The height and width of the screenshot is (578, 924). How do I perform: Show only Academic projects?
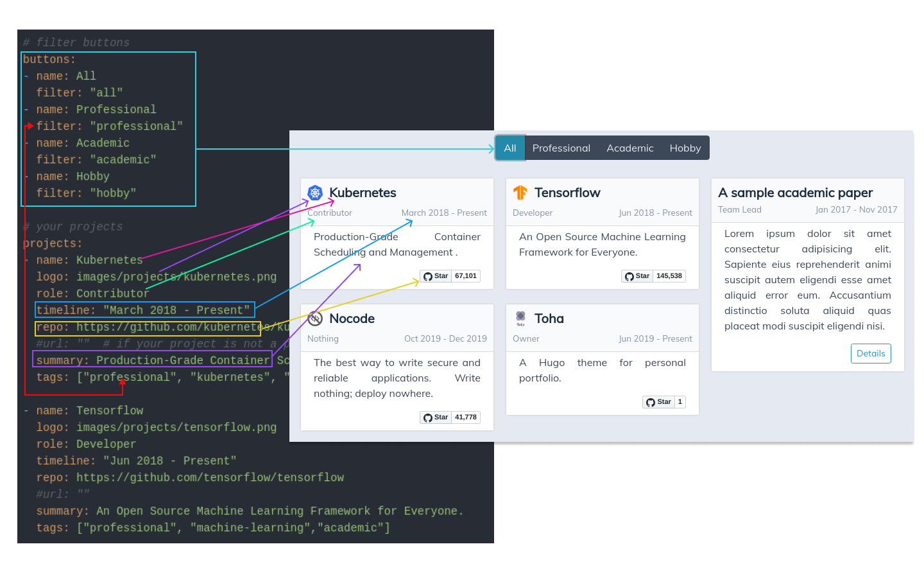629,148
